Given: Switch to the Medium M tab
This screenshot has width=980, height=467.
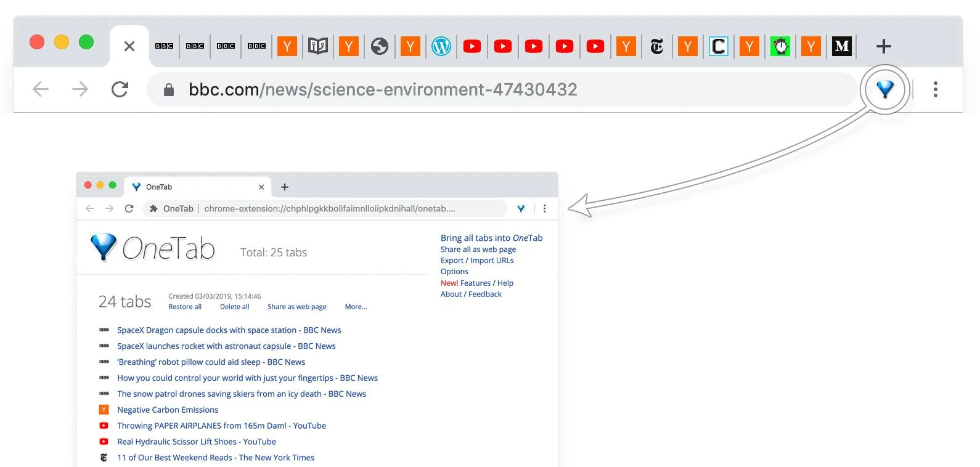Looking at the screenshot, I should click(842, 46).
